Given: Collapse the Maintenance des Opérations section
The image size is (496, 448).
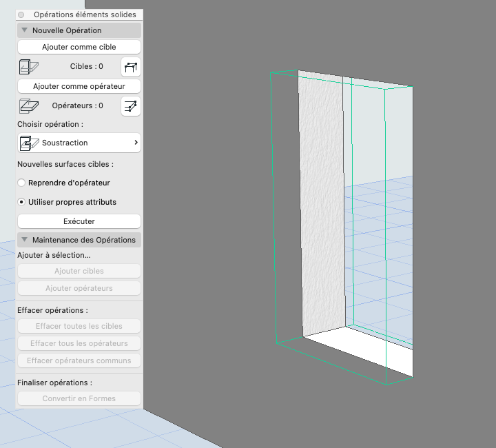Looking at the screenshot, I should tap(24, 239).
